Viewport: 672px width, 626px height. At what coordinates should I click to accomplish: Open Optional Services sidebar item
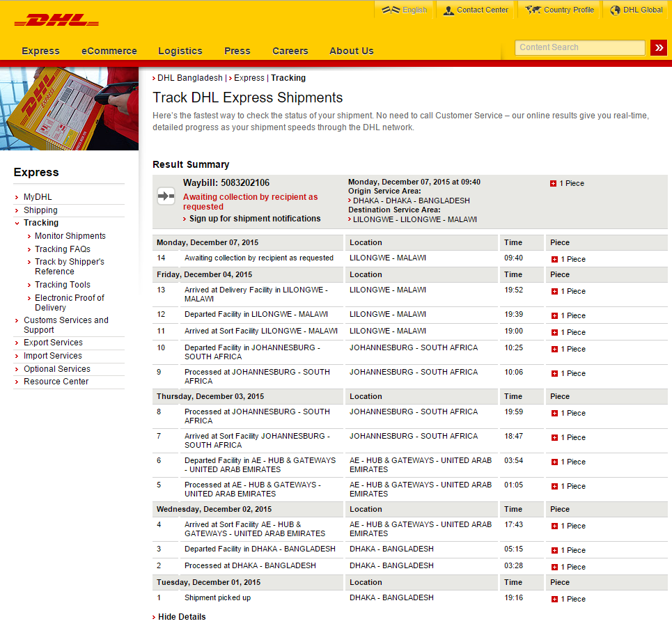(57, 369)
